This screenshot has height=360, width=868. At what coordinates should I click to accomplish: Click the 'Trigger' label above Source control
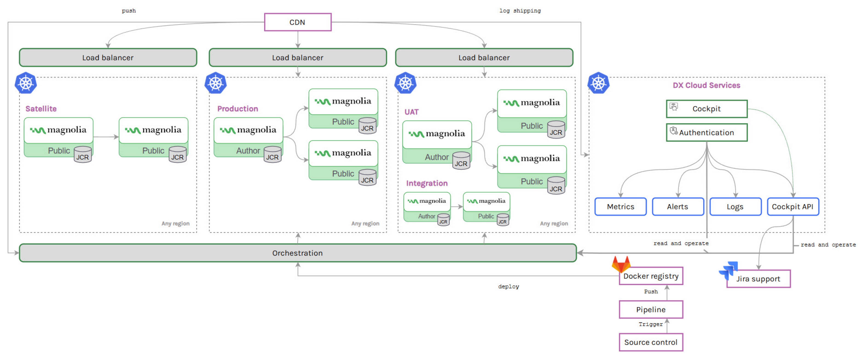[x=651, y=324]
